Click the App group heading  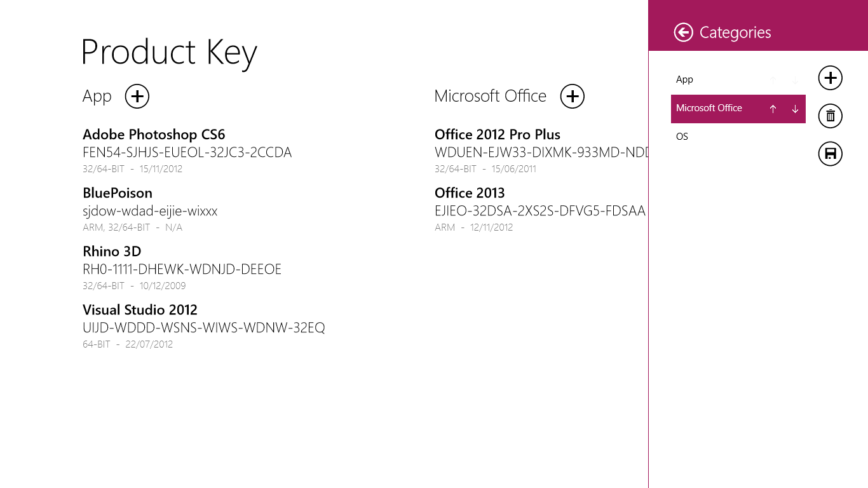click(x=97, y=97)
